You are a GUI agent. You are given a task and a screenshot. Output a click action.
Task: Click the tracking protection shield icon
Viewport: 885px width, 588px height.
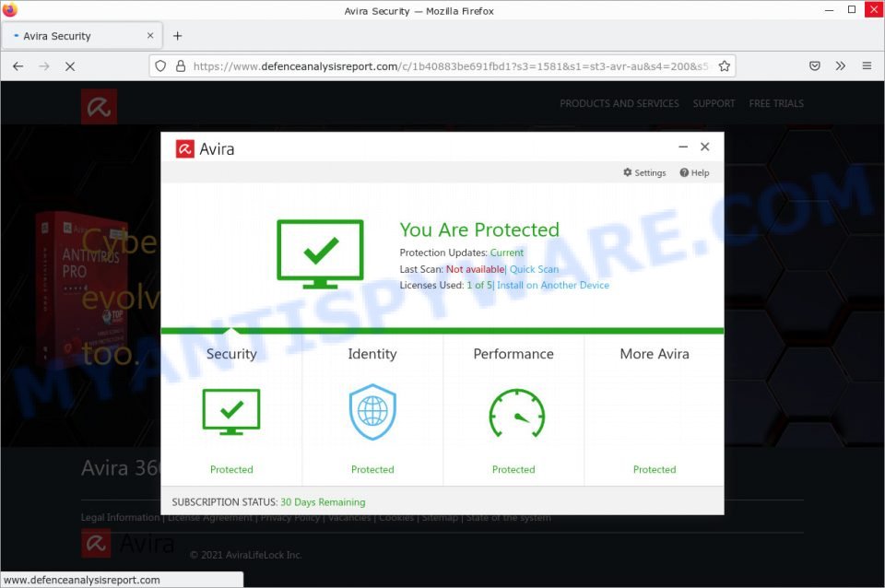[160, 66]
